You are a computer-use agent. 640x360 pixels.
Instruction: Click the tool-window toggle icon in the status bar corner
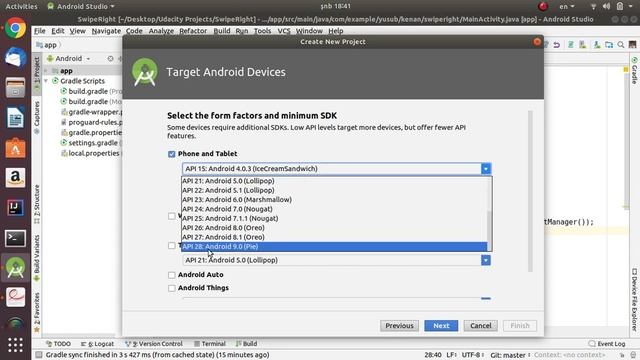(38, 355)
